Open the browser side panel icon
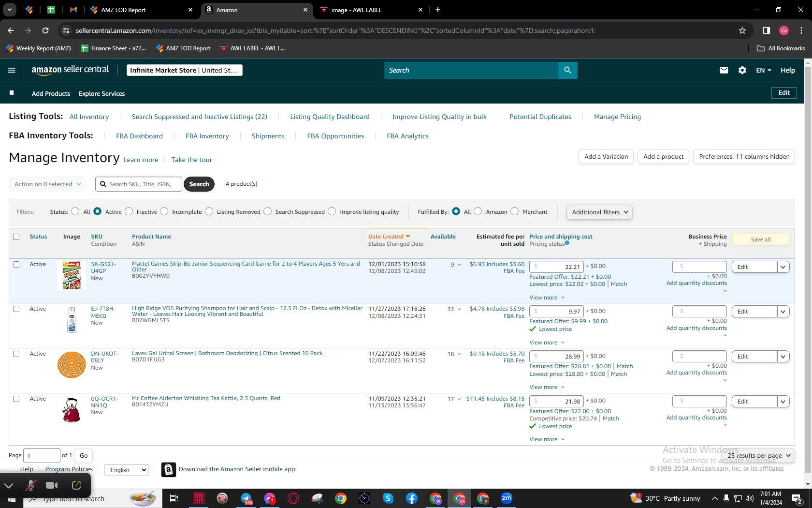812x508 pixels. pyautogui.click(x=766, y=30)
